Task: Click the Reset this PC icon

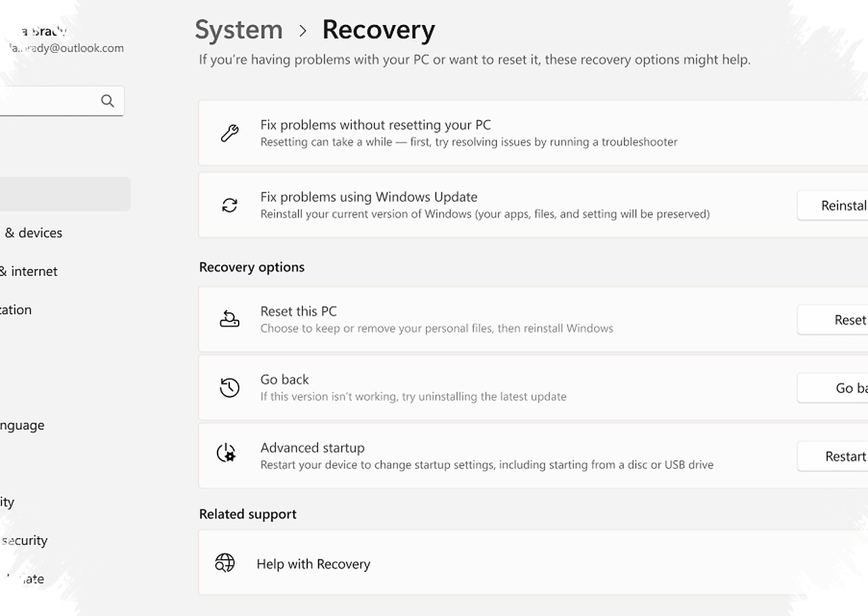Action: tap(230, 319)
